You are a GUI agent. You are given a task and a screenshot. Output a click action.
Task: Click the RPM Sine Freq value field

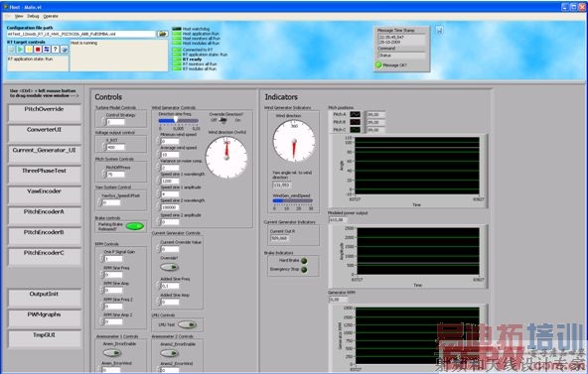[x=113, y=275]
